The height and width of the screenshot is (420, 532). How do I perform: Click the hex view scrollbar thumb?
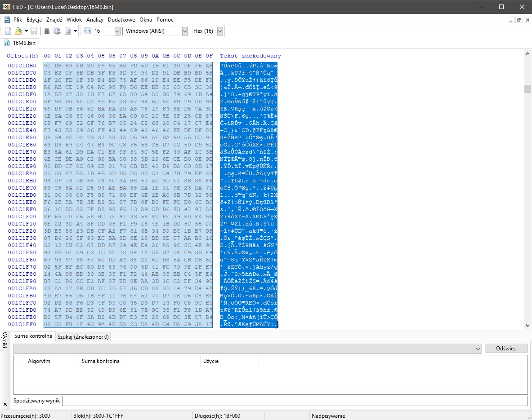[528, 89]
